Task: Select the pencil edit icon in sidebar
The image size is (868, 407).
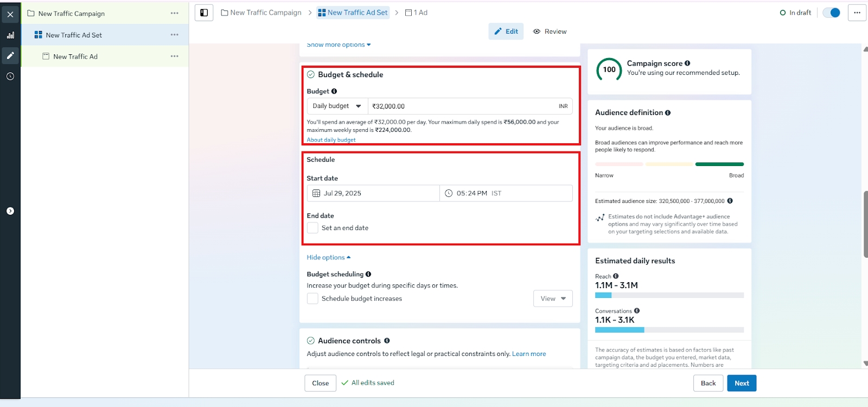Action: 10,55
